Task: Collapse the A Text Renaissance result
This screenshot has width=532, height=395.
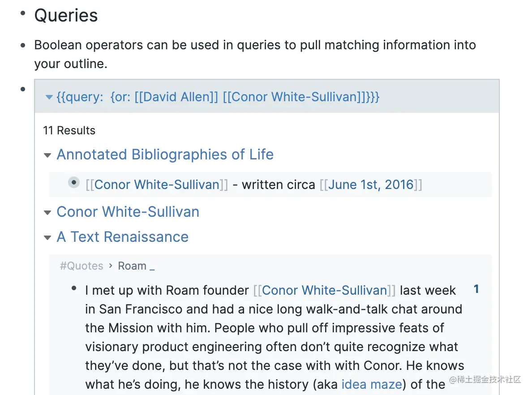Action: coord(47,238)
